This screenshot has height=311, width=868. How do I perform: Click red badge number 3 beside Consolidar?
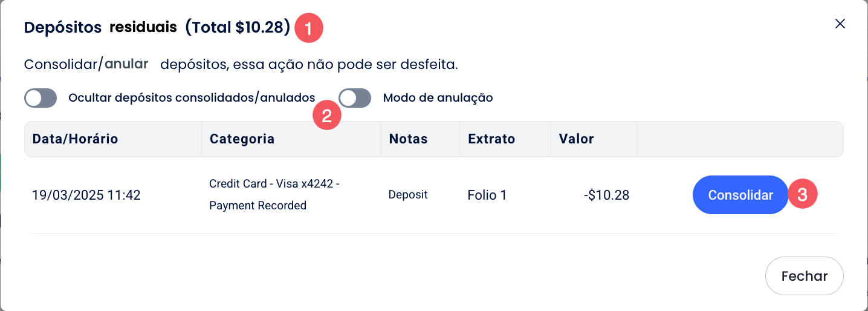pyautogui.click(x=803, y=195)
